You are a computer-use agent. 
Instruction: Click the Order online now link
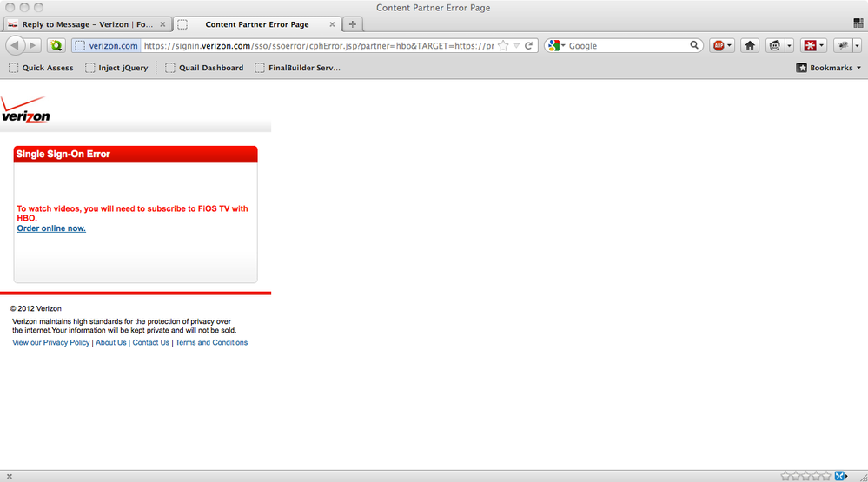click(51, 228)
